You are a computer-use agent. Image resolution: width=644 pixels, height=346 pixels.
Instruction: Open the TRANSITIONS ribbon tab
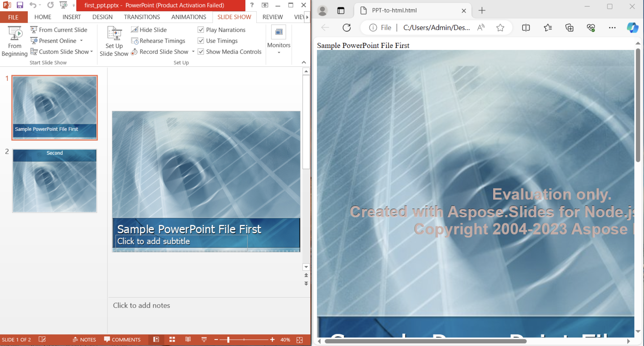(142, 17)
